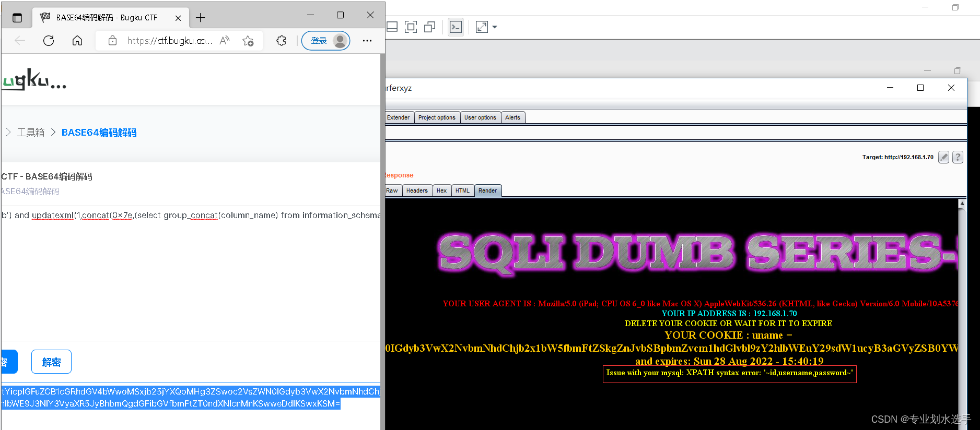Toggle the read aloud icon
The image size is (980, 430).
225,41
